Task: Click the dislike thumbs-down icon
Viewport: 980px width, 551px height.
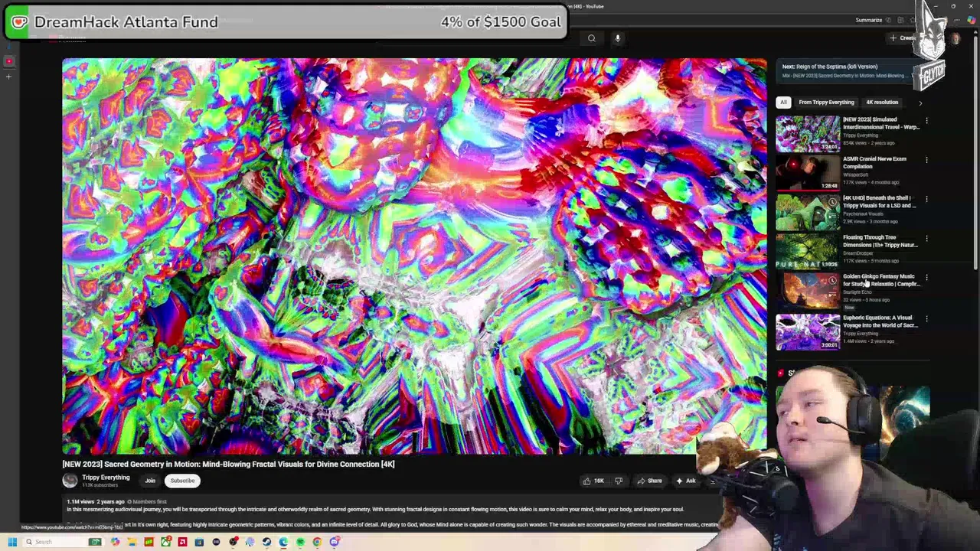Action: click(619, 481)
